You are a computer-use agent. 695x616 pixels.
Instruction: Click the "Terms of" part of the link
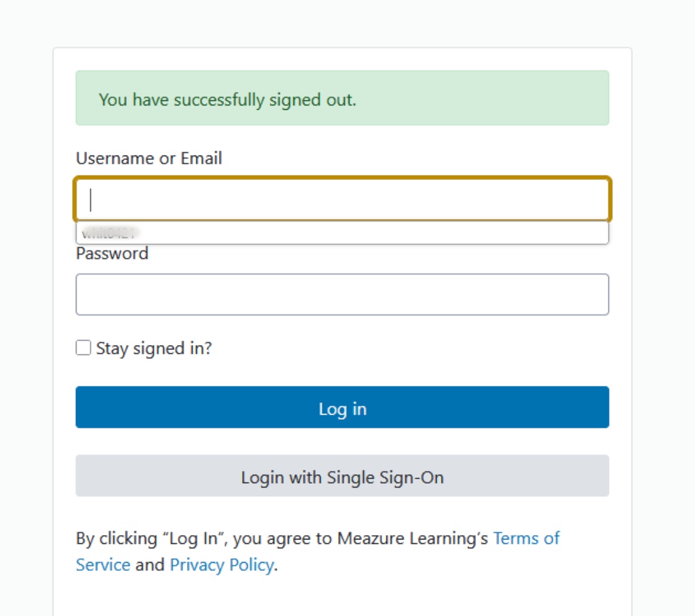click(x=526, y=538)
